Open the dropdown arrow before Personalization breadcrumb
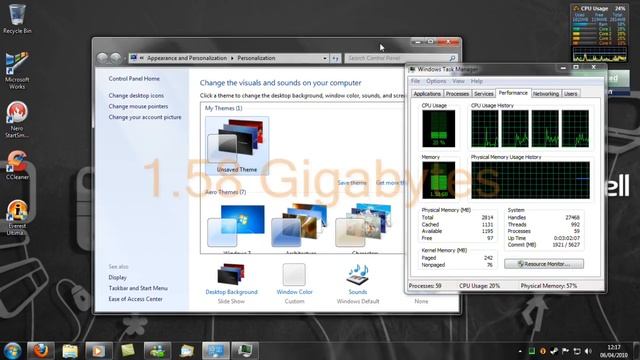The image size is (640, 360). click(x=232, y=58)
